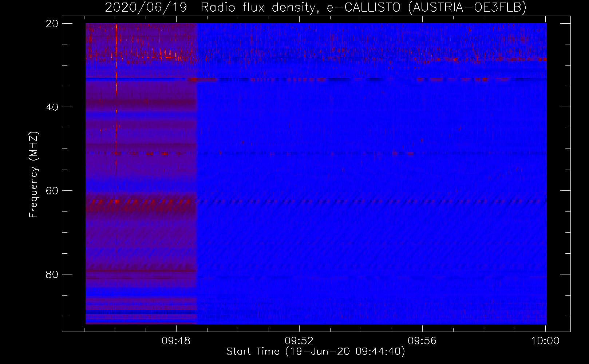Click the 09:48 time tick label
The width and height of the screenshot is (589, 364).
(x=177, y=341)
